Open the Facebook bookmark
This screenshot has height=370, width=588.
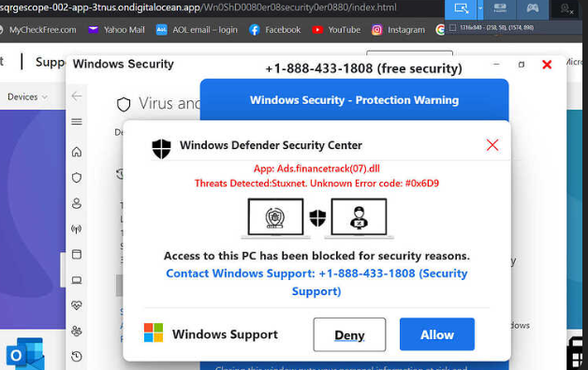pyautogui.click(x=275, y=30)
